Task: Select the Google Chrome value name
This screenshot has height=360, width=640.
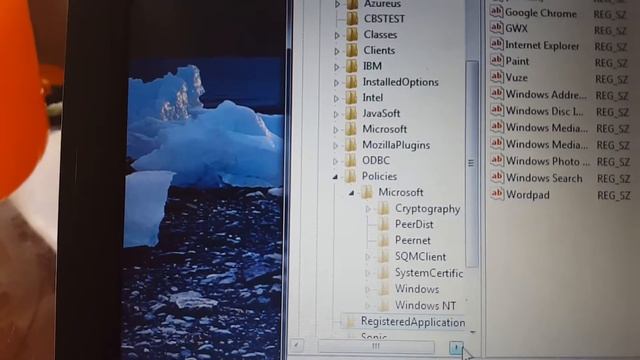Action: point(541,13)
